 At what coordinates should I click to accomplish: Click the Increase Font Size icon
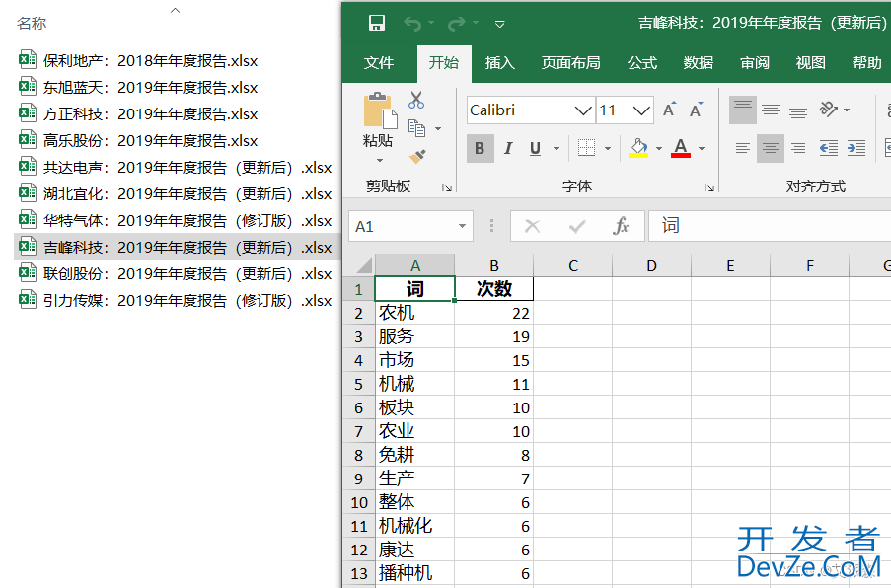click(x=669, y=110)
